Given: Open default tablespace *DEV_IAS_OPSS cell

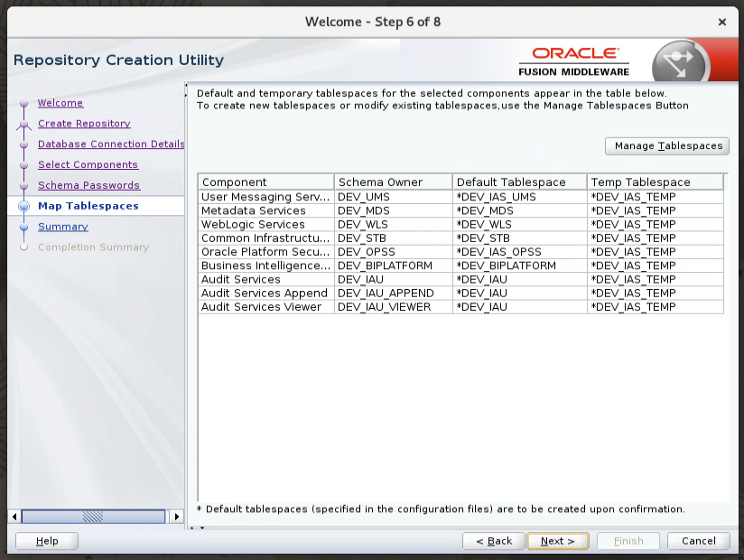Looking at the screenshot, I should (519, 252).
